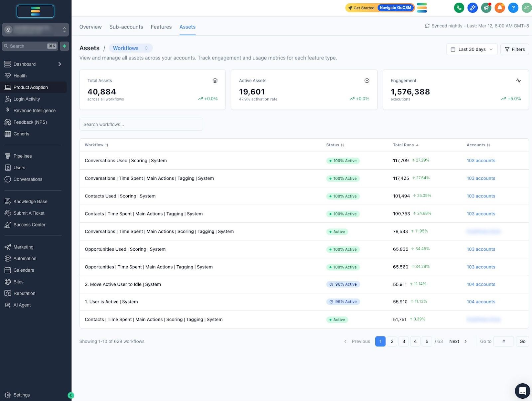Click the Search workflows input field

141,124
